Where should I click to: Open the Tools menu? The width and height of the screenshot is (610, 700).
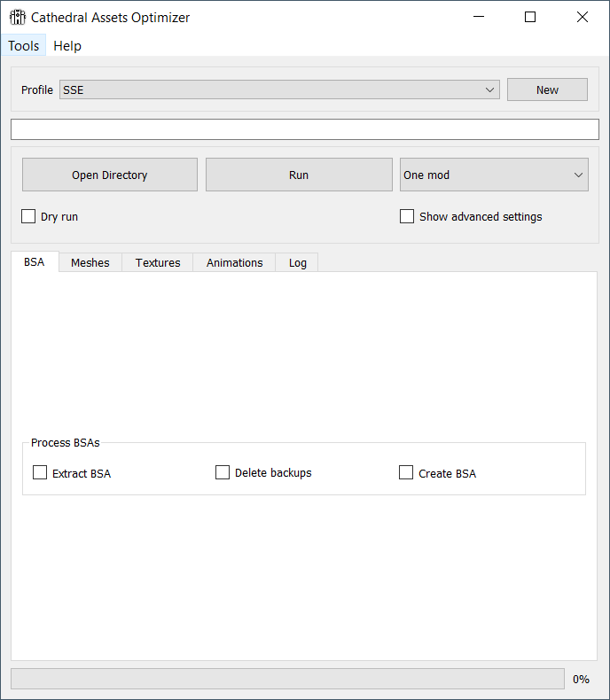click(x=23, y=45)
